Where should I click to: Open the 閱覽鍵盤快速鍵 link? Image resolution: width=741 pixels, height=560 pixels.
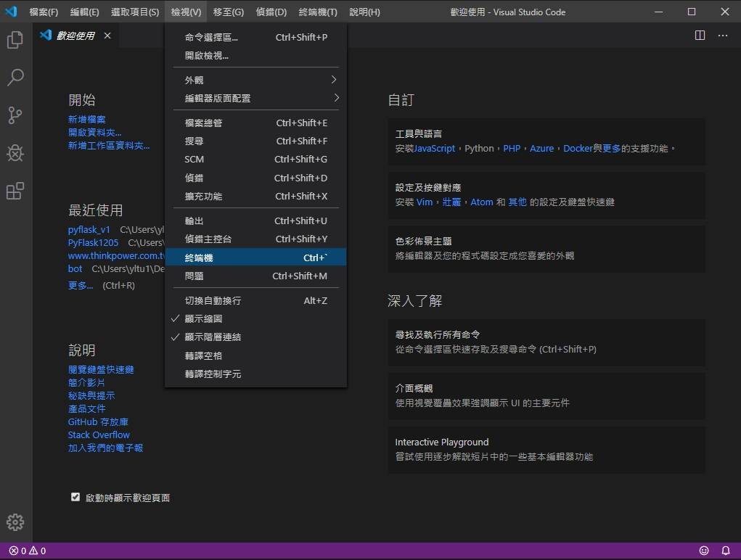(x=101, y=369)
